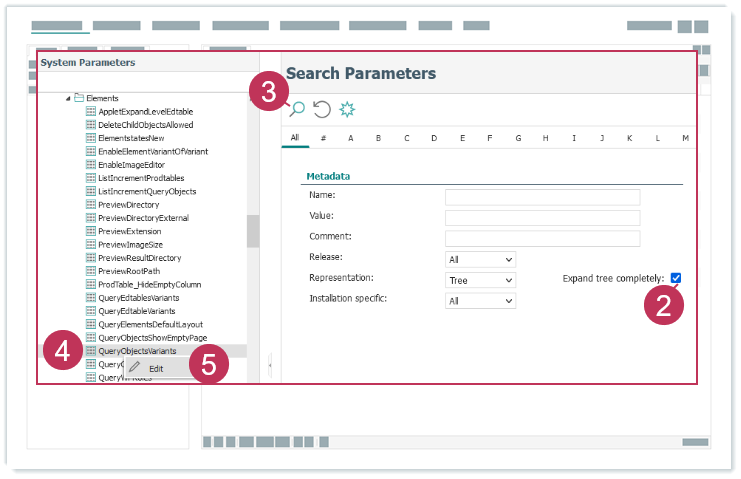Open the Release dropdown
The height and width of the screenshot is (479, 741).
[480, 260]
